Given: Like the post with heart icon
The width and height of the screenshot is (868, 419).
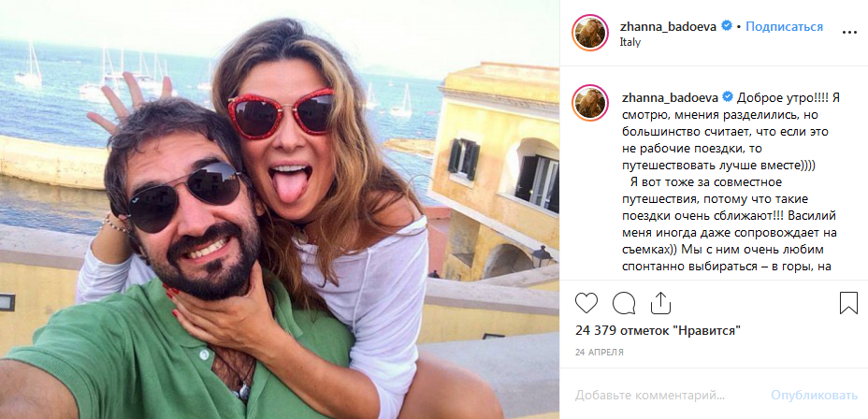Looking at the screenshot, I should [x=586, y=303].
